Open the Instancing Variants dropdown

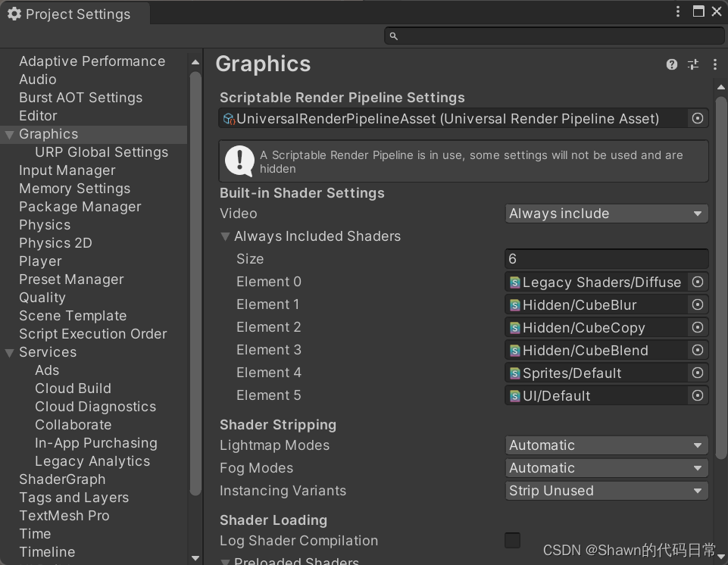tap(606, 491)
